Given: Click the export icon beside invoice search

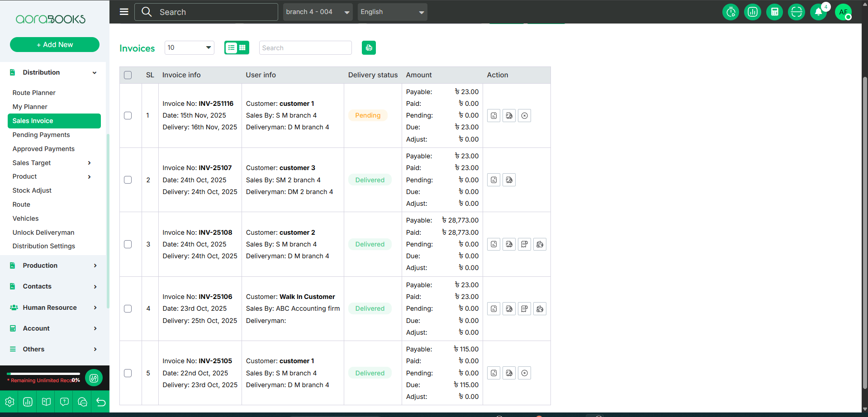Looking at the screenshot, I should click(x=369, y=48).
